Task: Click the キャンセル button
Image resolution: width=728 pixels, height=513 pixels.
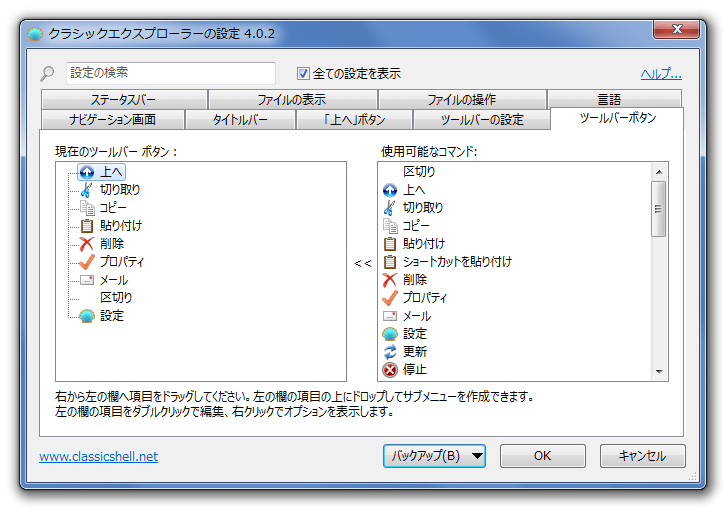Action: 642,456
